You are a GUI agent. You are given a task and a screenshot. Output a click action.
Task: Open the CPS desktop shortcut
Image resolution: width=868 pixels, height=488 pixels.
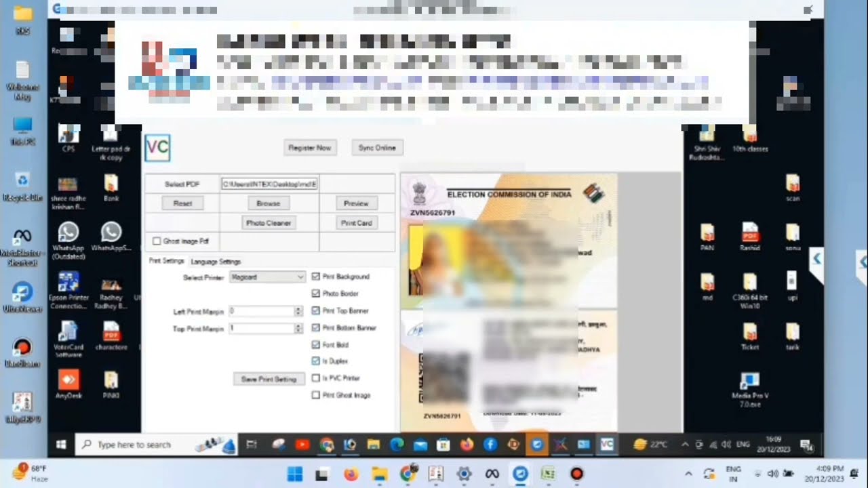click(x=68, y=138)
